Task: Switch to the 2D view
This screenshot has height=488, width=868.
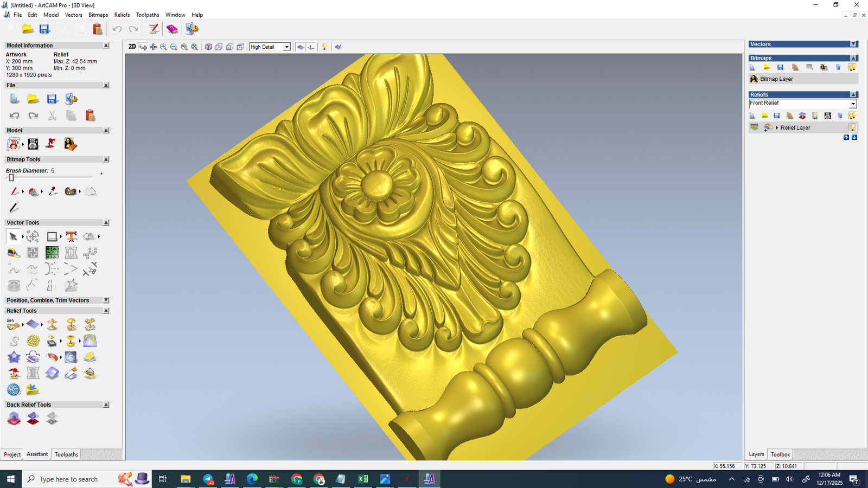Action: pyautogui.click(x=132, y=47)
